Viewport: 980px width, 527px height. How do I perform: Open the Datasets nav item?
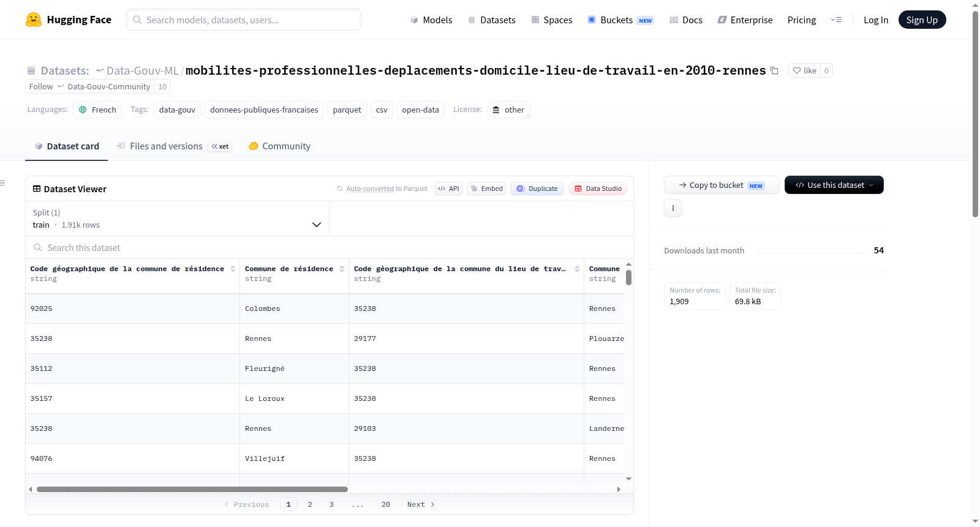pos(492,20)
